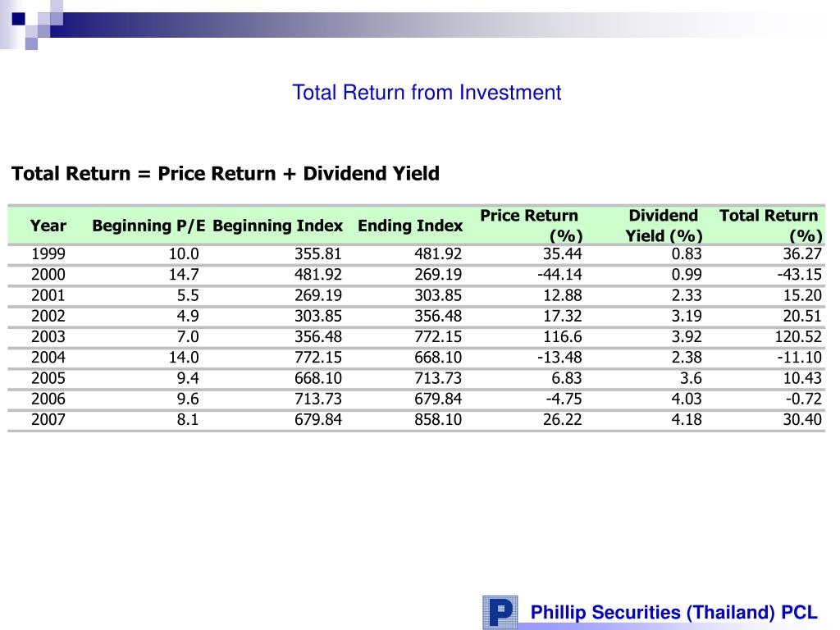840x630 pixels.
Task: Click the Year column header
Action: coord(48,226)
